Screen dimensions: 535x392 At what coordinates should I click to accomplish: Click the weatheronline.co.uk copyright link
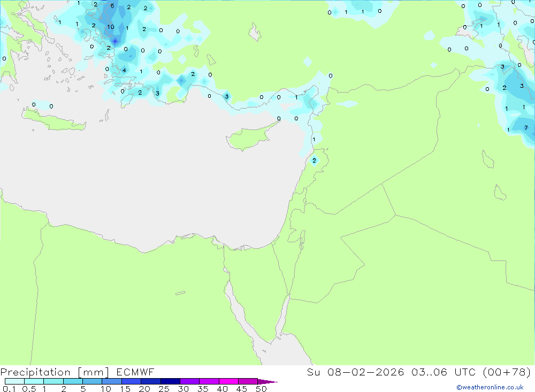pos(490,387)
